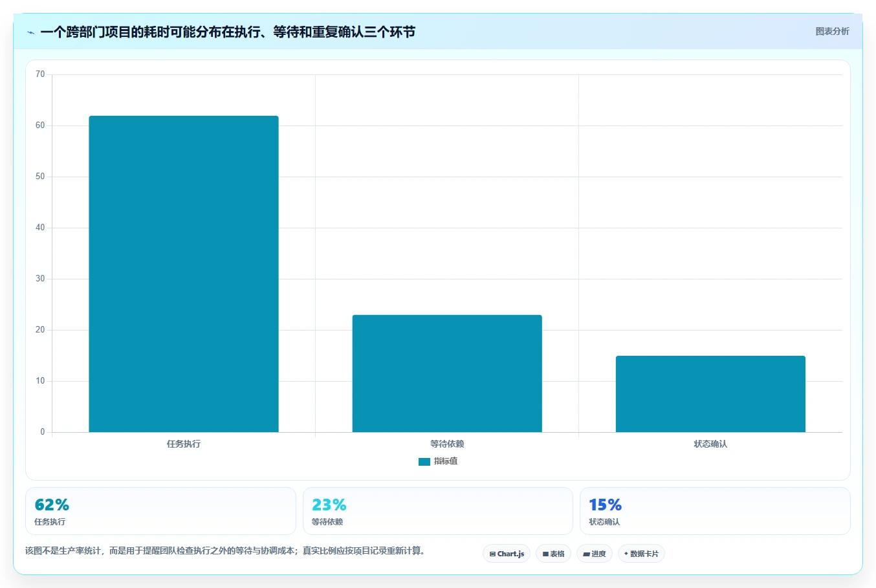Select the 任务执行 bar in chart
This screenshot has height=588, width=876.
[x=184, y=274]
